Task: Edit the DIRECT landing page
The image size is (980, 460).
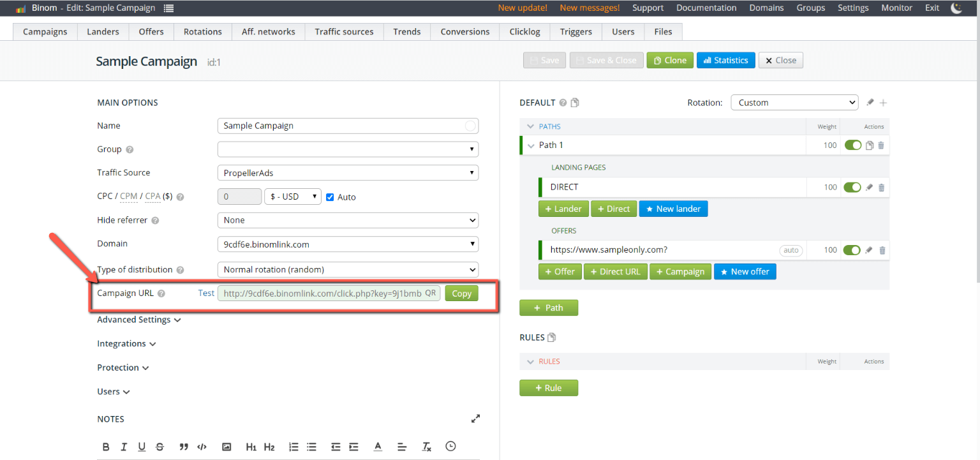Action: point(869,188)
